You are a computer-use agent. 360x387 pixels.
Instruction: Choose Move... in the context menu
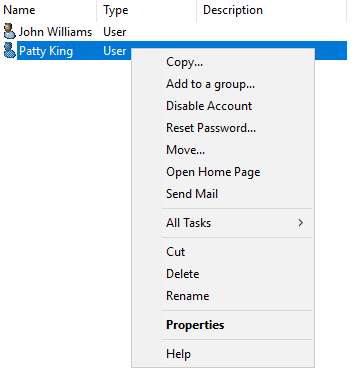click(x=223, y=150)
